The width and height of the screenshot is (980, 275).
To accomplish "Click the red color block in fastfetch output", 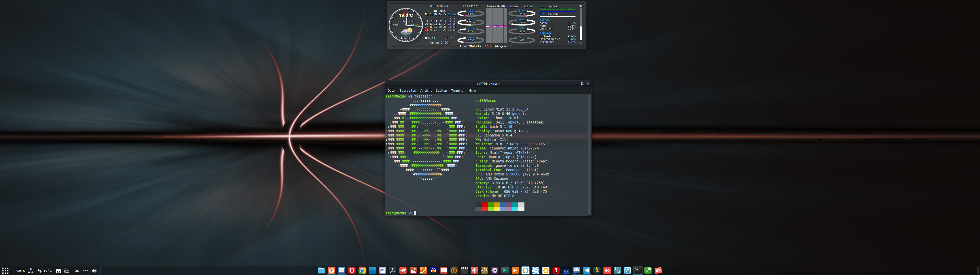I will 484,206.
